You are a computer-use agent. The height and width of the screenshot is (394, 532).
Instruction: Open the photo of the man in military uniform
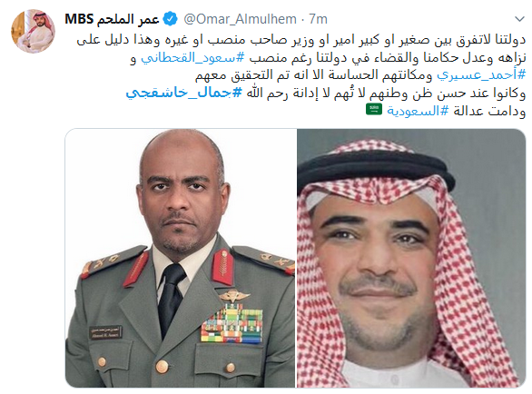tap(181, 258)
